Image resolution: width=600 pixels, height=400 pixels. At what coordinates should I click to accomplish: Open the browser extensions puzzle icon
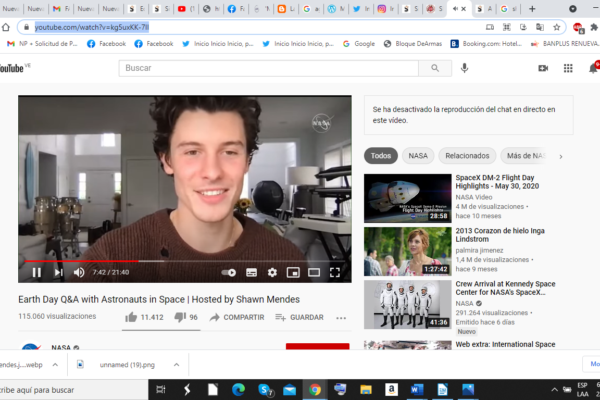(x=594, y=27)
